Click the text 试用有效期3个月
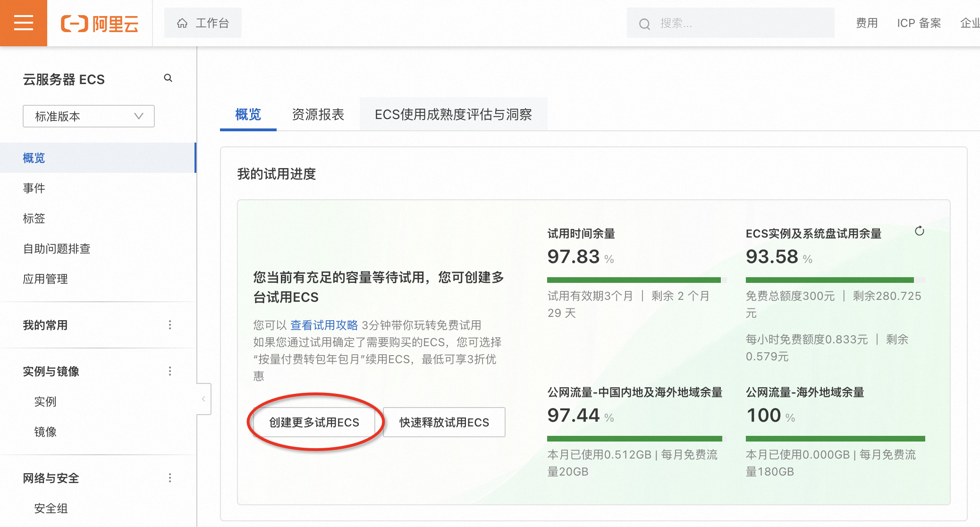980x527 pixels. pyautogui.click(x=590, y=296)
